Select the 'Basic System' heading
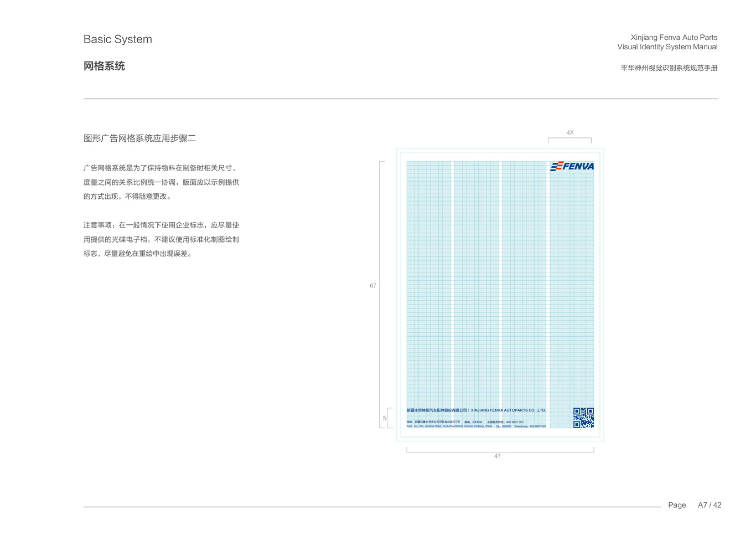The height and width of the screenshot is (540, 756). pyautogui.click(x=118, y=39)
